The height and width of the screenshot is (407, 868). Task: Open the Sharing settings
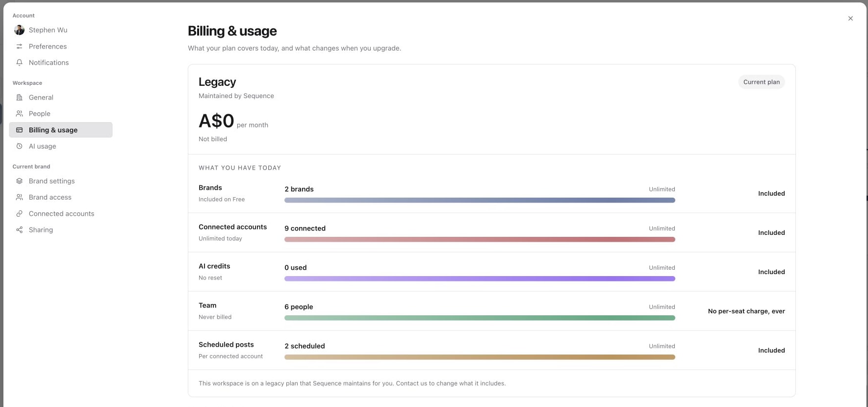[x=61, y=229]
